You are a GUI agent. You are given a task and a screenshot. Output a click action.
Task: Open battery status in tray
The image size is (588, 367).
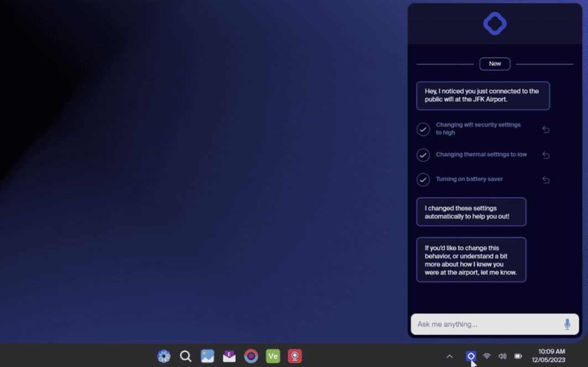518,356
